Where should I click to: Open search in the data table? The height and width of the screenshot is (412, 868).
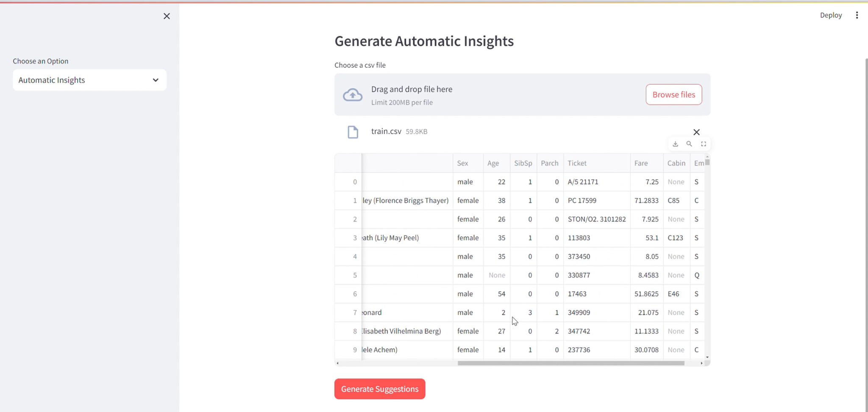[690, 144]
